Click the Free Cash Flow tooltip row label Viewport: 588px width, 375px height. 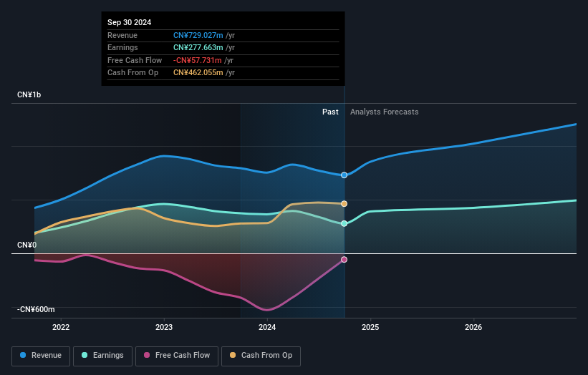(135, 60)
